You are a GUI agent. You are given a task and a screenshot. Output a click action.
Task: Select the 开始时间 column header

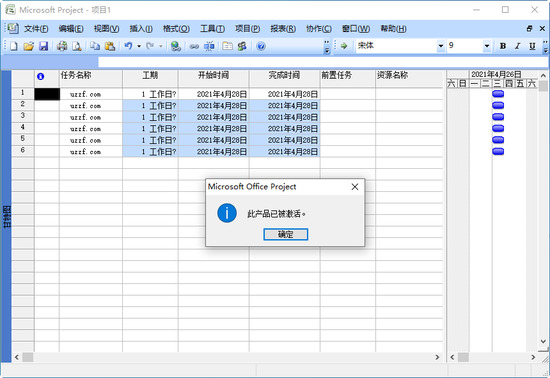click(x=214, y=79)
